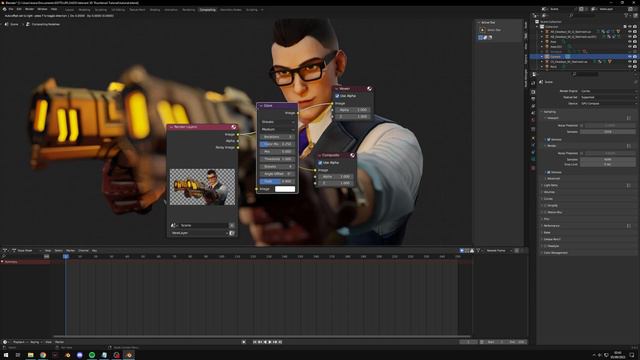Click the Glare Image color swatch
This screenshot has height=360, width=640.
tap(285, 189)
